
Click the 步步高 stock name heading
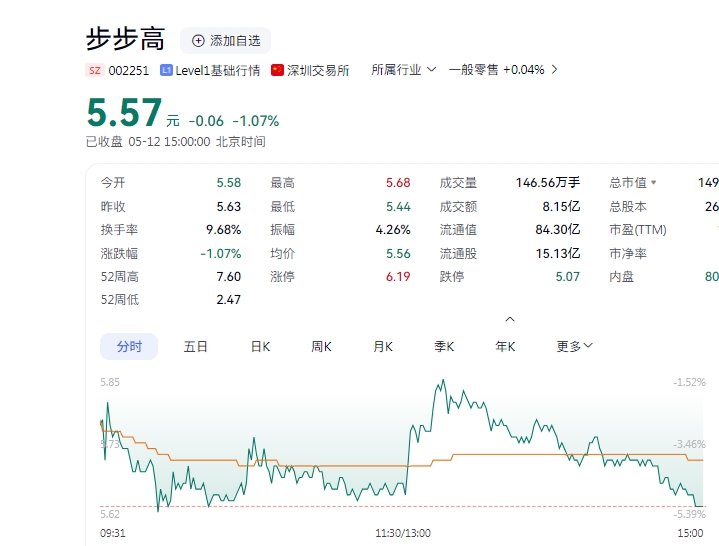coord(125,39)
